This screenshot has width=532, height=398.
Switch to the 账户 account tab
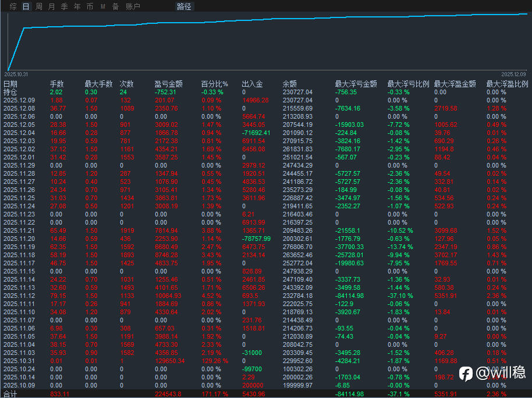click(133, 7)
